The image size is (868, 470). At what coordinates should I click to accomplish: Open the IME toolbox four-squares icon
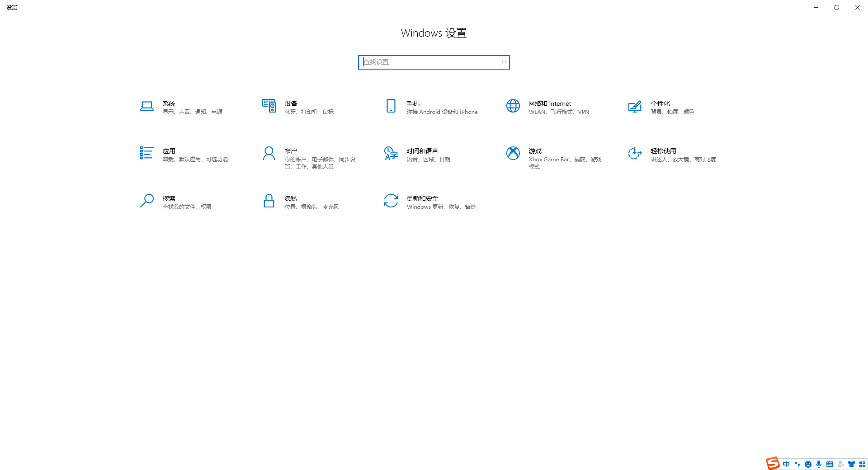[862, 464]
